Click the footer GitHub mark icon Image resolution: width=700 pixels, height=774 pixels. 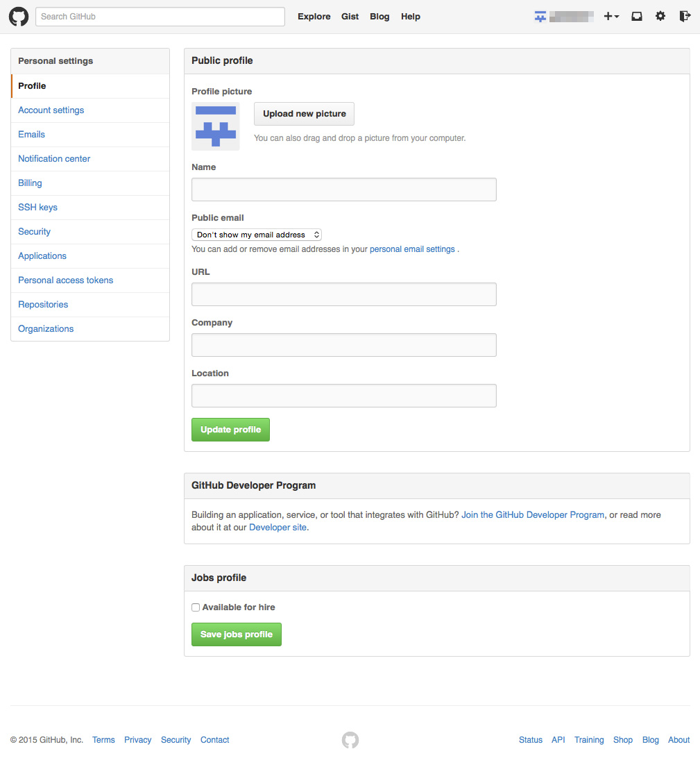pos(350,740)
